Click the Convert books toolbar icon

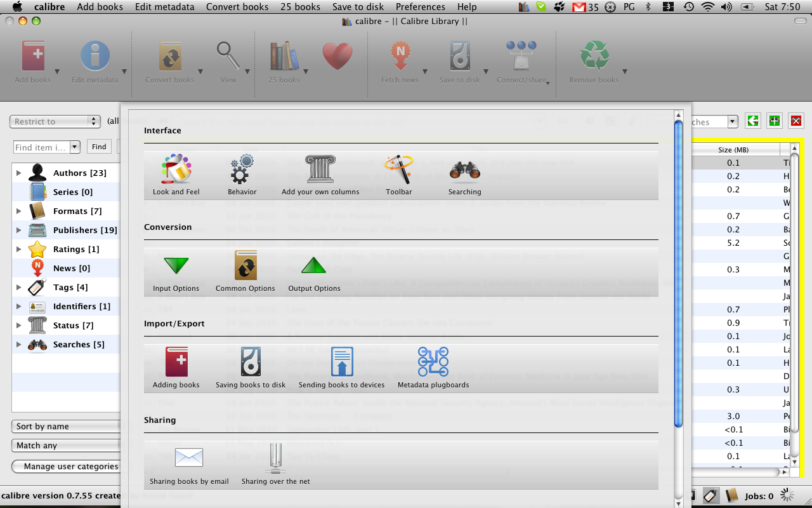click(170, 57)
